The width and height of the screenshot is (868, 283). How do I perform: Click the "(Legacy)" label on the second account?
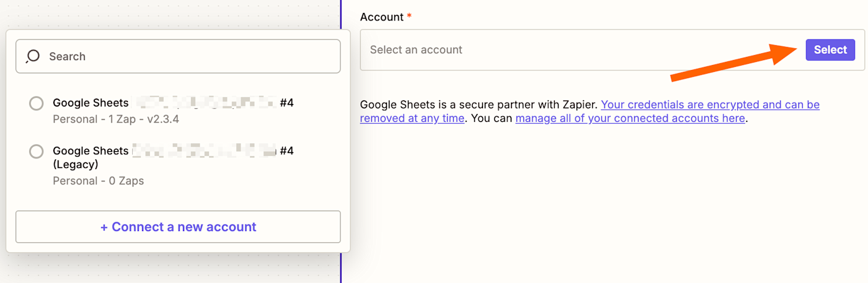(76, 165)
